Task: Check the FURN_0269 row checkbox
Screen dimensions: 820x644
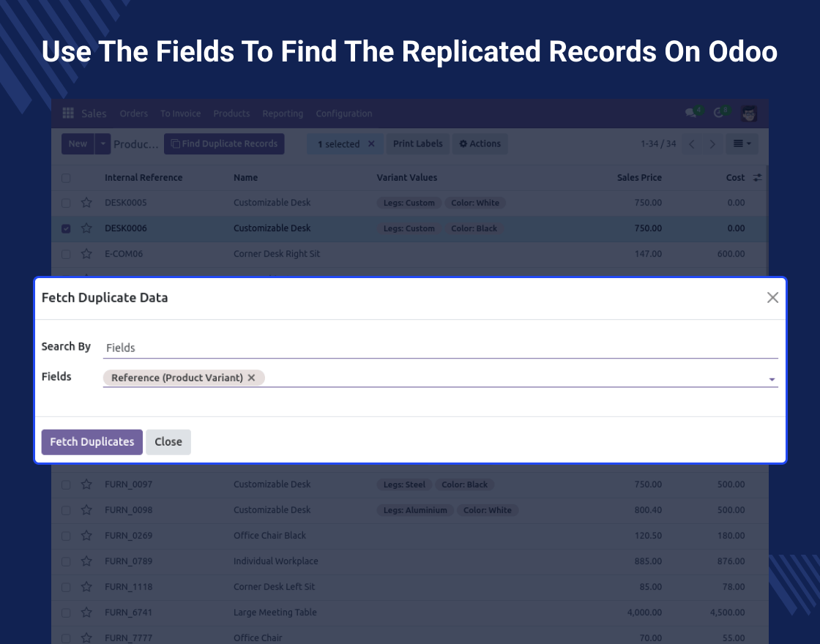Action: (x=66, y=536)
